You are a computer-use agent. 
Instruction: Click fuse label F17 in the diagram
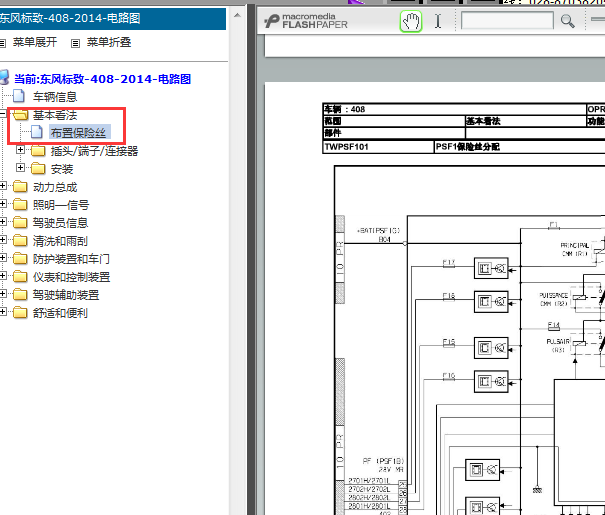click(x=449, y=263)
